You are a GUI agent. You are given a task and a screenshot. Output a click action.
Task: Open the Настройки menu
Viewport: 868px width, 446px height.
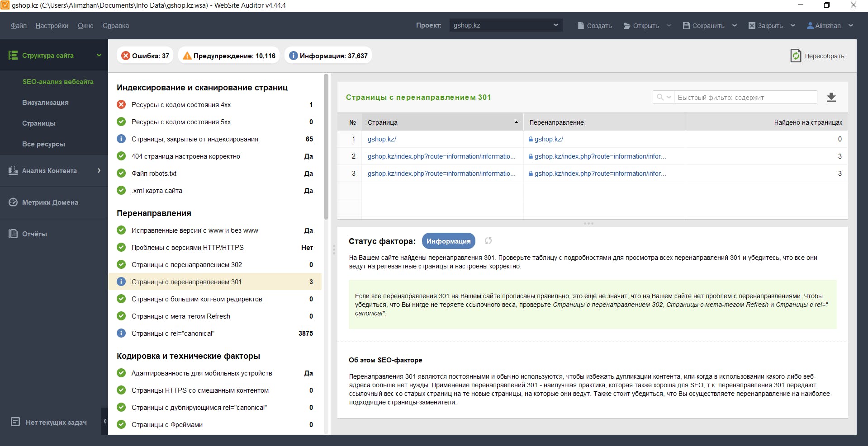click(52, 26)
